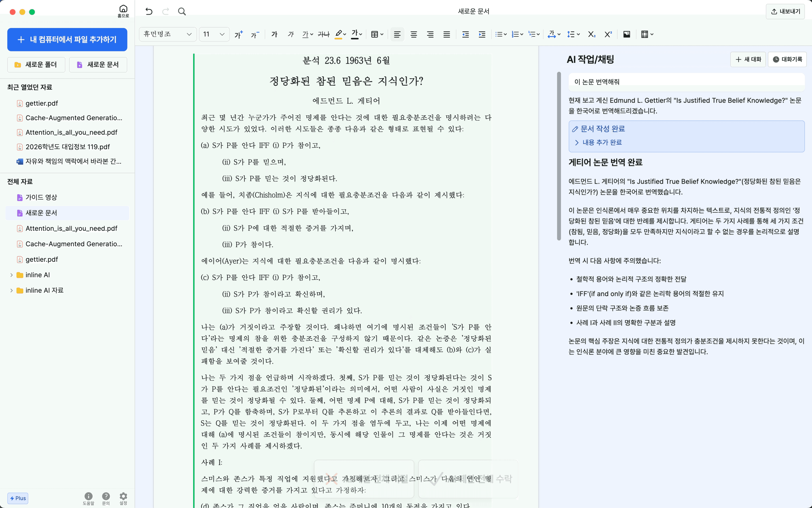This screenshot has width=812, height=508.
Task: Toggle subscript formatting
Action: 592,34
